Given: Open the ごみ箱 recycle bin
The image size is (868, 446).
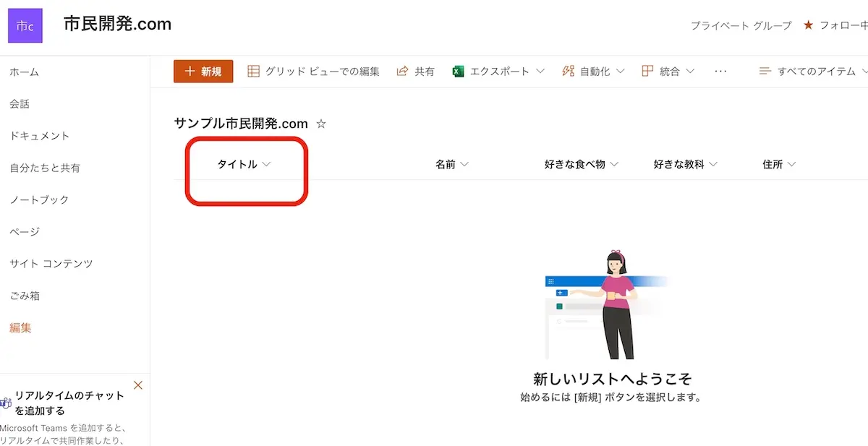Looking at the screenshot, I should click(x=25, y=296).
